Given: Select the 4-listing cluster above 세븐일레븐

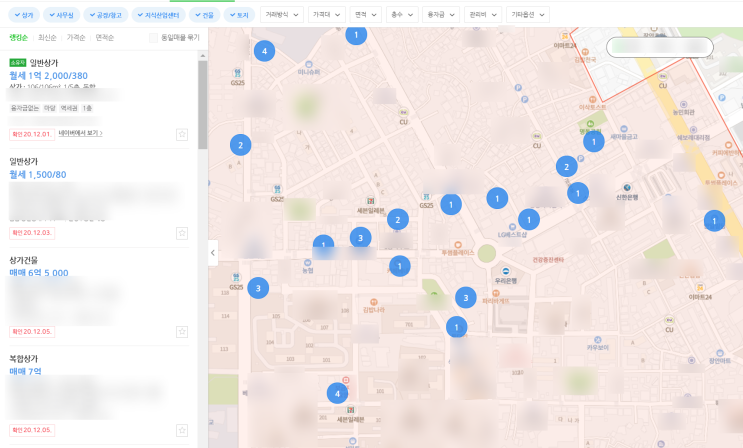Looking at the screenshot, I should 337,393.
